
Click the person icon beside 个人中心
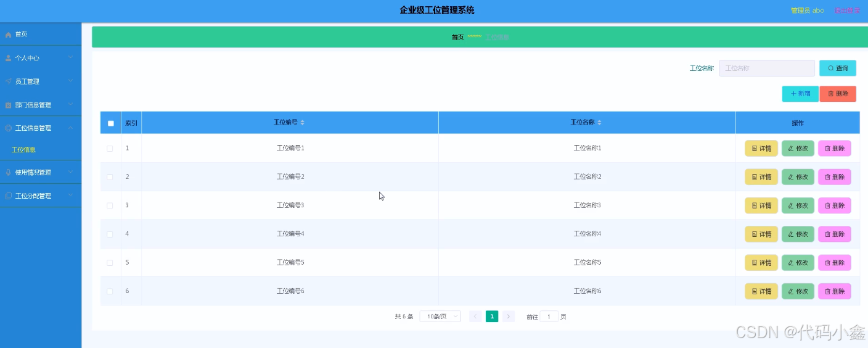[x=8, y=58]
